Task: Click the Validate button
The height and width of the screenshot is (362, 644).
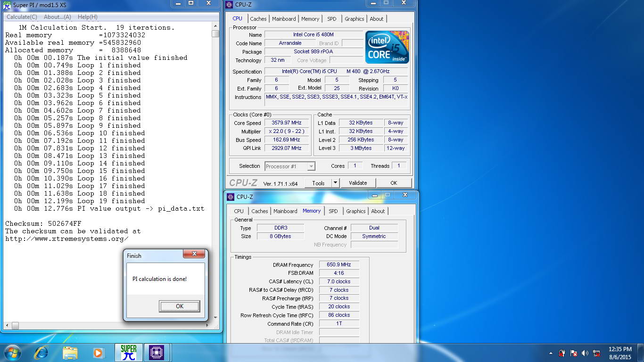Action: click(x=358, y=183)
